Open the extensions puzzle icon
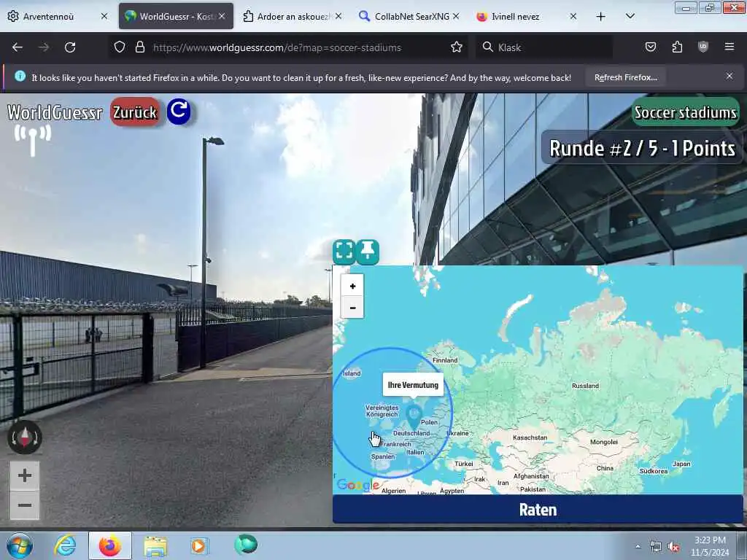747x560 pixels. [677, 47]
